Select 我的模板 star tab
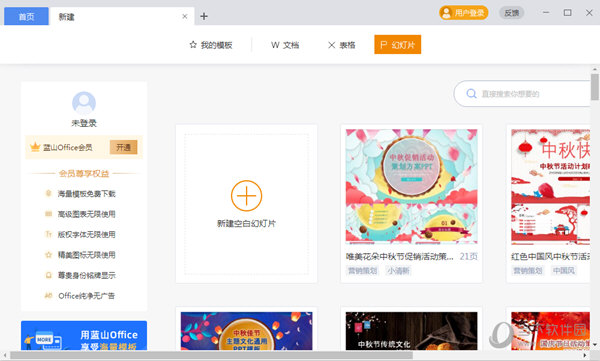600x361 pixels. (211, 45)
